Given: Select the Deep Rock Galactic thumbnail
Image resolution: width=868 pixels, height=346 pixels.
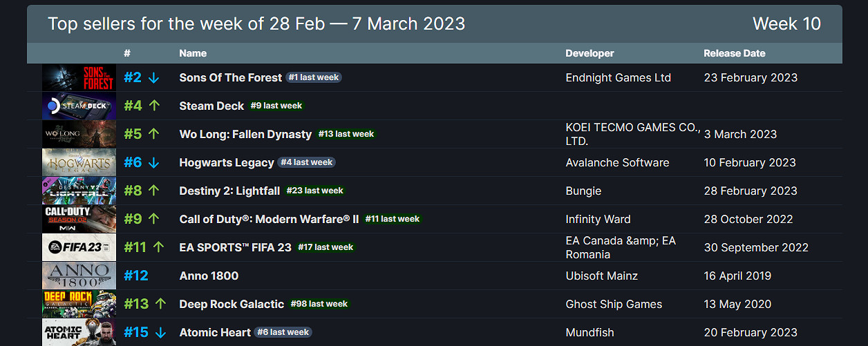Looking at the screenshot, I should [79, 304].
